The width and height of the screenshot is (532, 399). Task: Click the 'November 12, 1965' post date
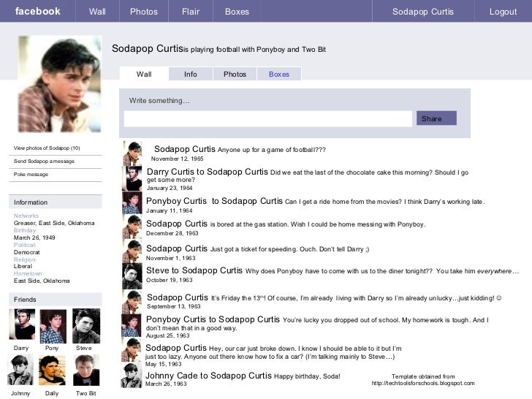tap(177, 159)
